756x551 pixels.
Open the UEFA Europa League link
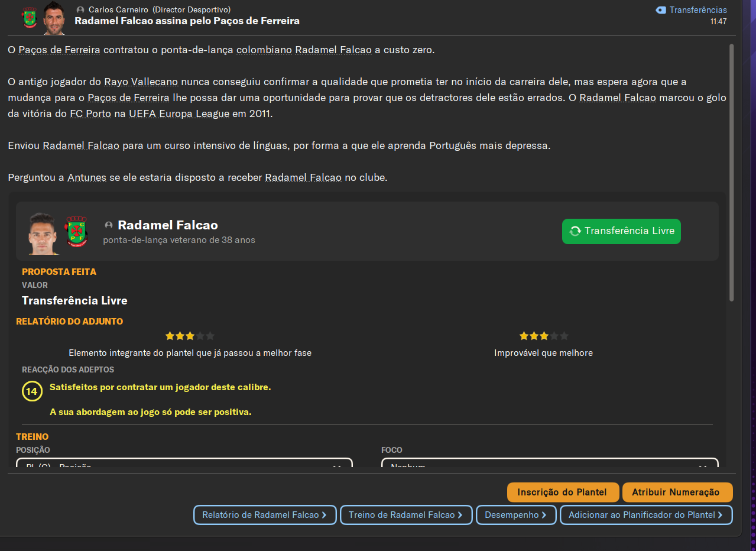tap(179, 114)
